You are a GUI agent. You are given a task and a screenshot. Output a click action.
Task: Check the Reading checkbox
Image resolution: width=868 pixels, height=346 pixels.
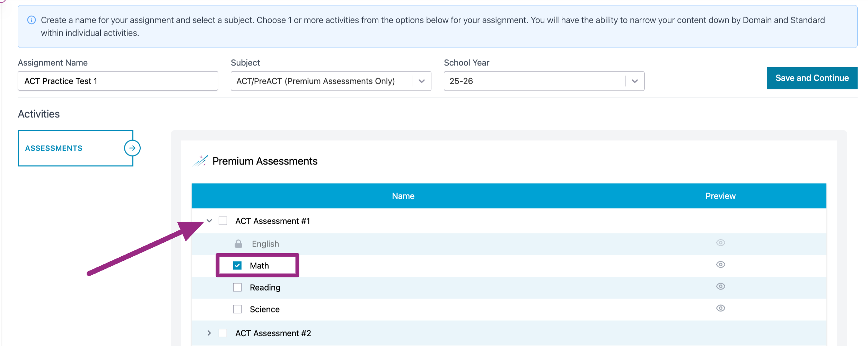(237, 287)
